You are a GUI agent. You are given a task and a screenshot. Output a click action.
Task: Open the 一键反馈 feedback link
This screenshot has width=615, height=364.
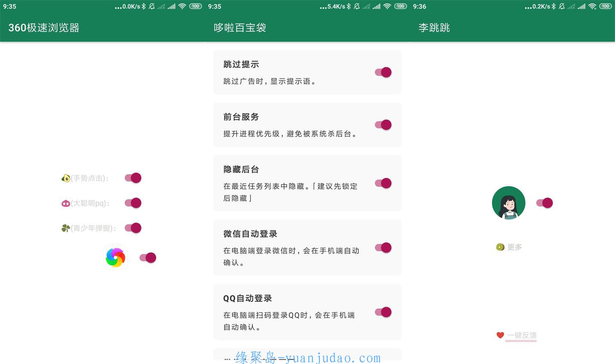[x=522, y=335]
